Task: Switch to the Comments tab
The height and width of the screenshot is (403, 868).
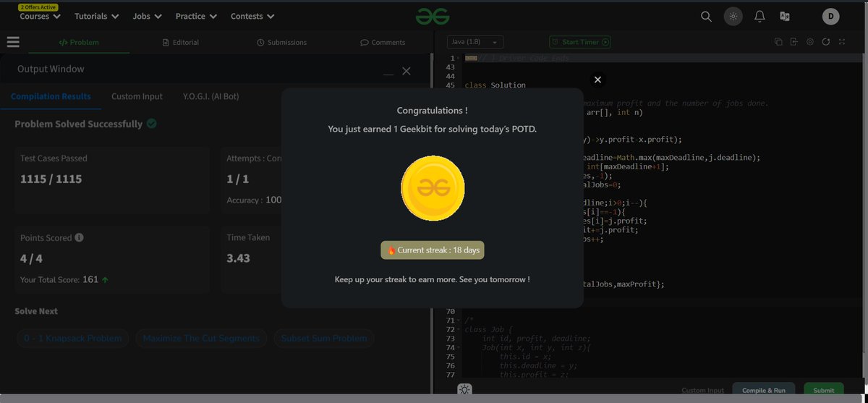Action: [x=383, y=42]
